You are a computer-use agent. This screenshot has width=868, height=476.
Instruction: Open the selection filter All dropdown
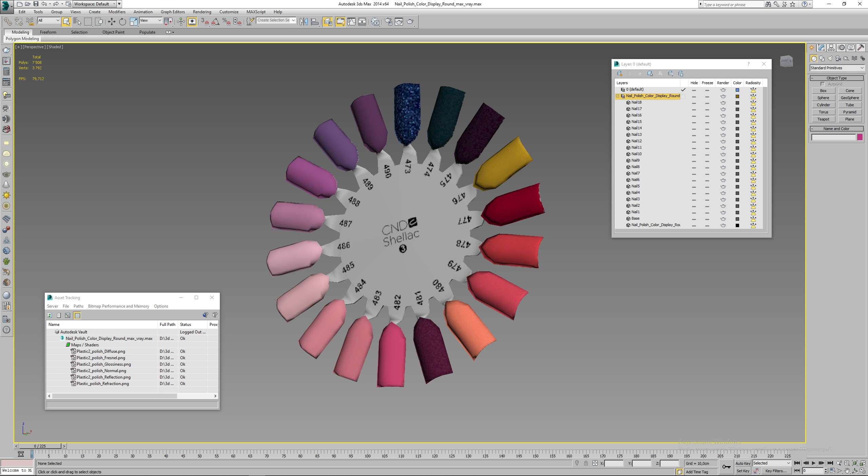click(x=49, y=20)
